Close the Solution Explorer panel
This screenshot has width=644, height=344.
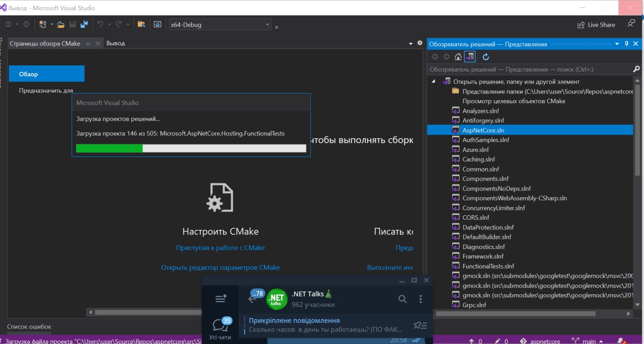click(636, 44)
